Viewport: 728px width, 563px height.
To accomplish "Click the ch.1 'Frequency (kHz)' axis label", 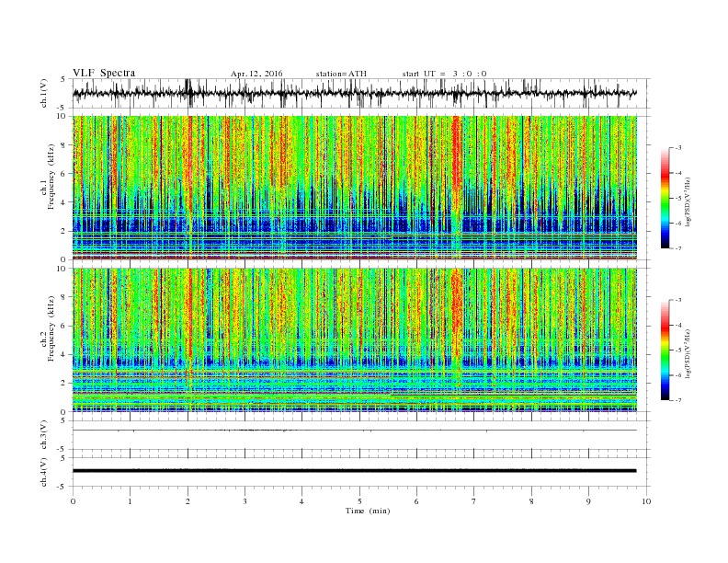I will (x=51, y=177).
